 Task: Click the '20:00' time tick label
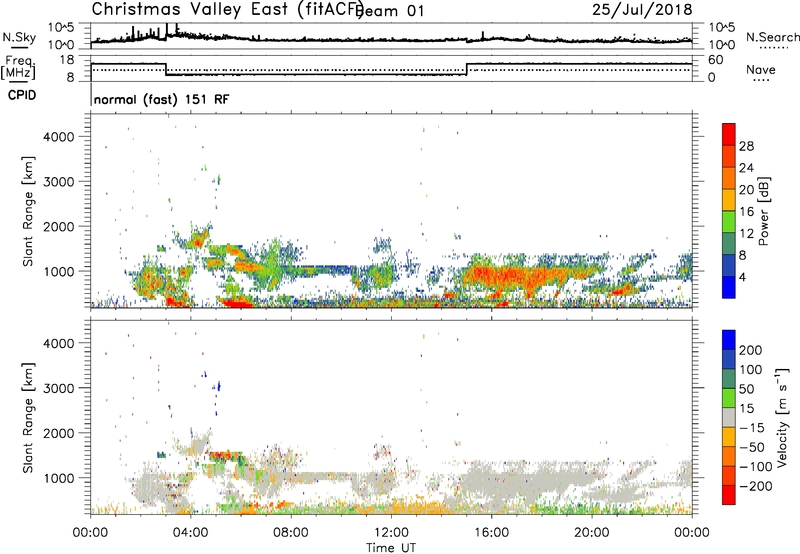pyautogui.click(x=592, y=533)
